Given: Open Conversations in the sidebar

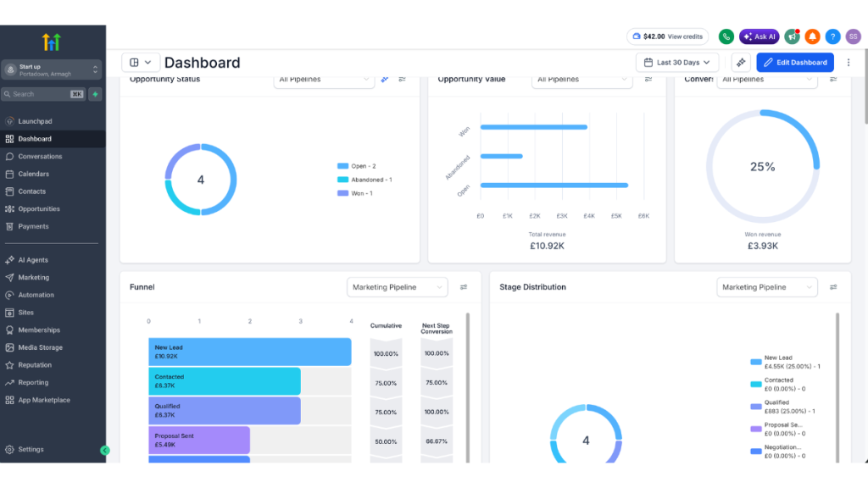Looking at the screenshot, I should coord(40,157).
